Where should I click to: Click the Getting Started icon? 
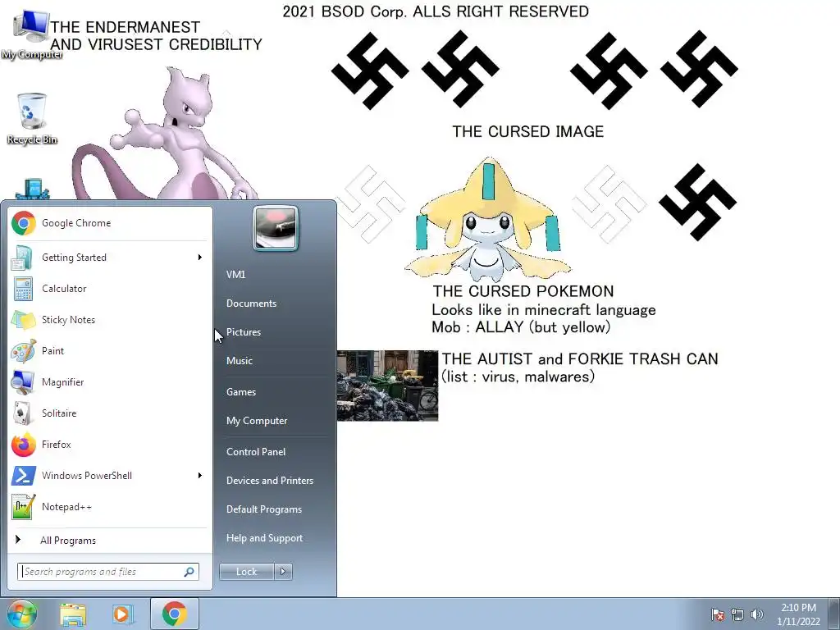23,257
